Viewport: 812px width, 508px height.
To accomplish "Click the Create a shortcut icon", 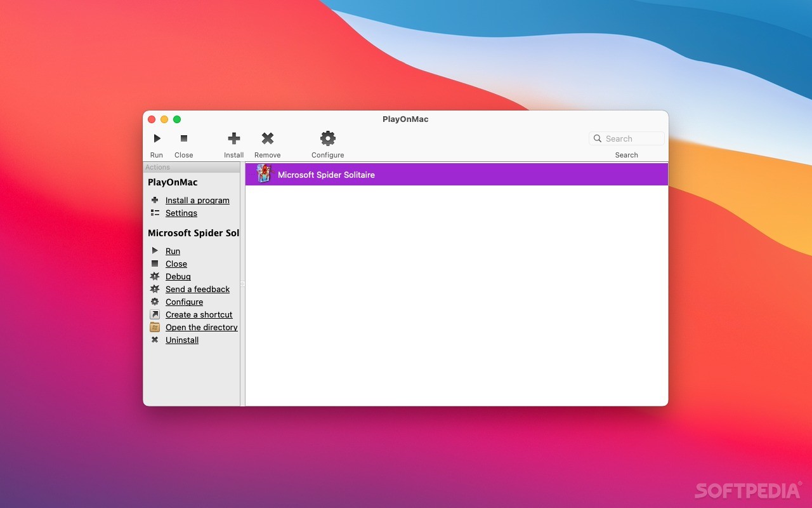I will pos(155,314).
